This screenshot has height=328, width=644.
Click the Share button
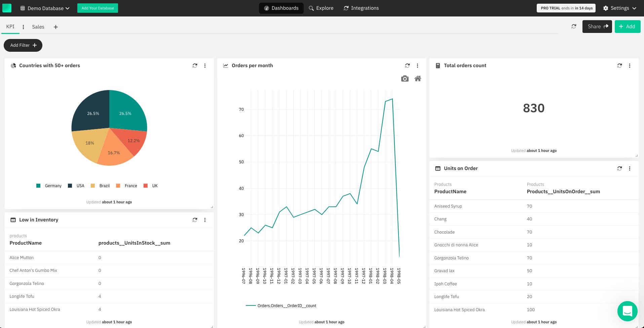(x=597, y=26)
